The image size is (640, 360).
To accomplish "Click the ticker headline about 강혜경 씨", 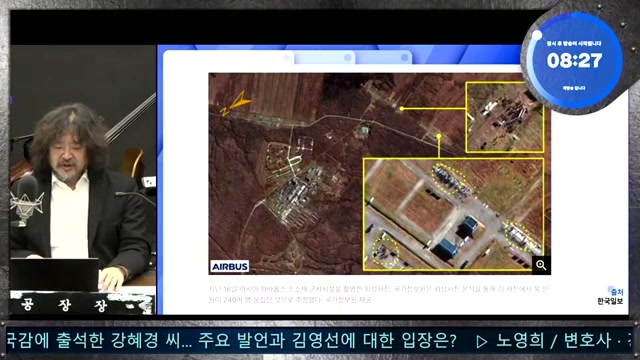I will [231, 341].
